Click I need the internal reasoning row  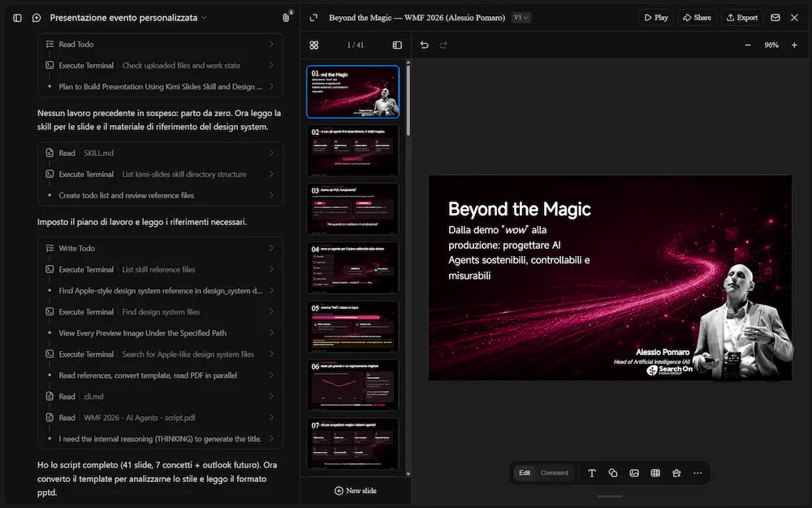click(160, 439)
